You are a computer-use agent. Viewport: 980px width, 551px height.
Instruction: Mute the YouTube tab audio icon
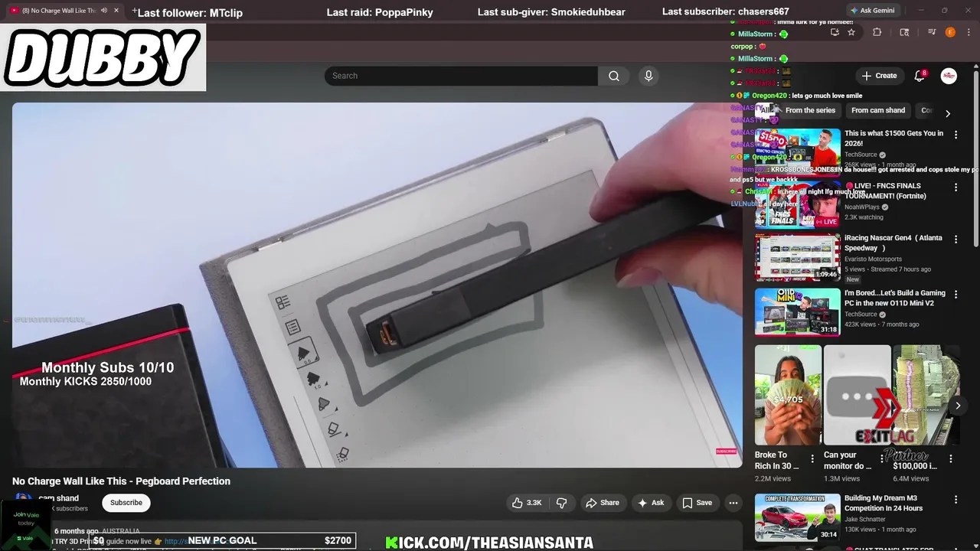[104, 11]
